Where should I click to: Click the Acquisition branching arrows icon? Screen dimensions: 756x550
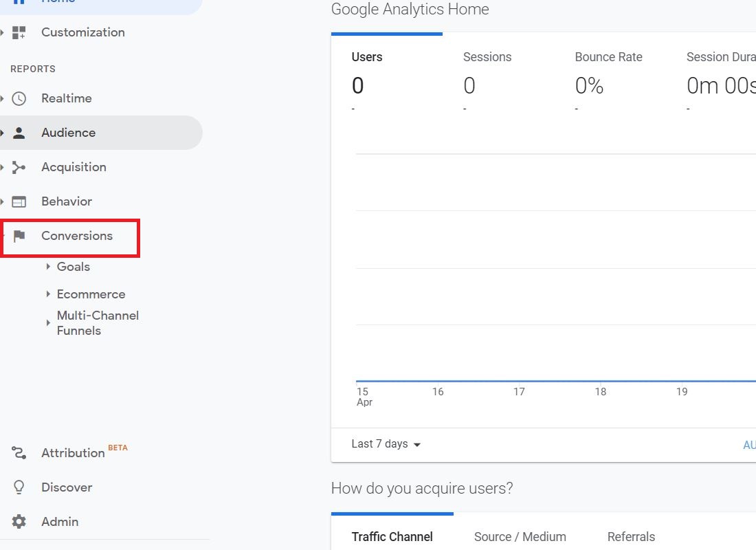coord(19,167)
